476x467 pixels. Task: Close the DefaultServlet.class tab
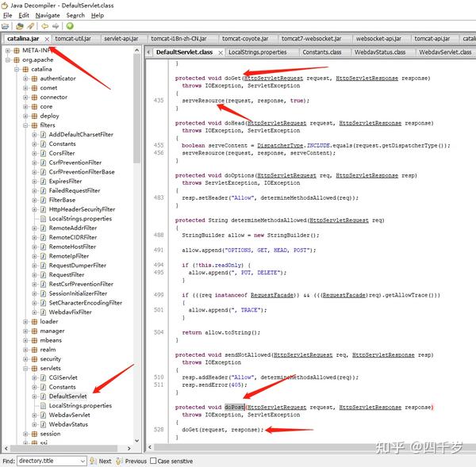[221, 52]
